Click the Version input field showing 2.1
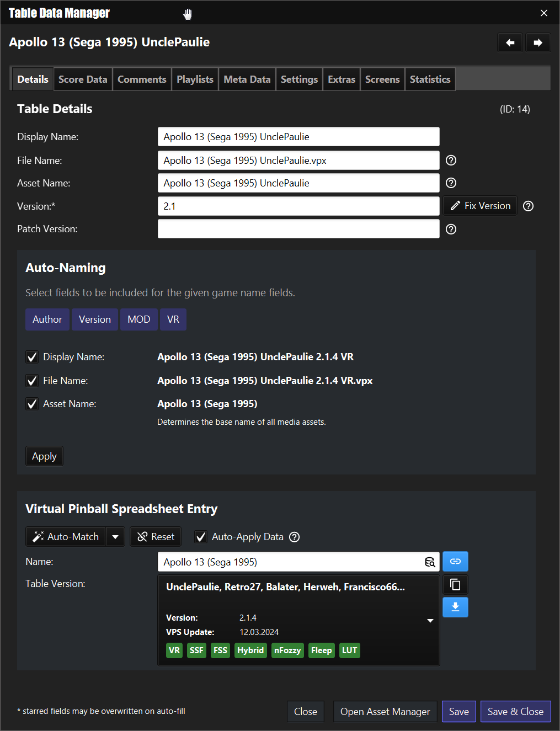560x731 pixels. [298, 206]
